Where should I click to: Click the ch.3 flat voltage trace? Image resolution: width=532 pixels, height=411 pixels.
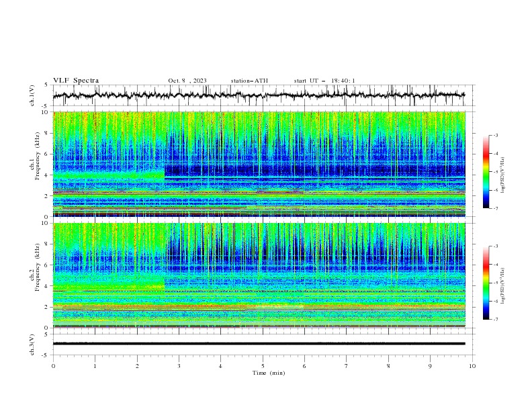click(259, 344)
